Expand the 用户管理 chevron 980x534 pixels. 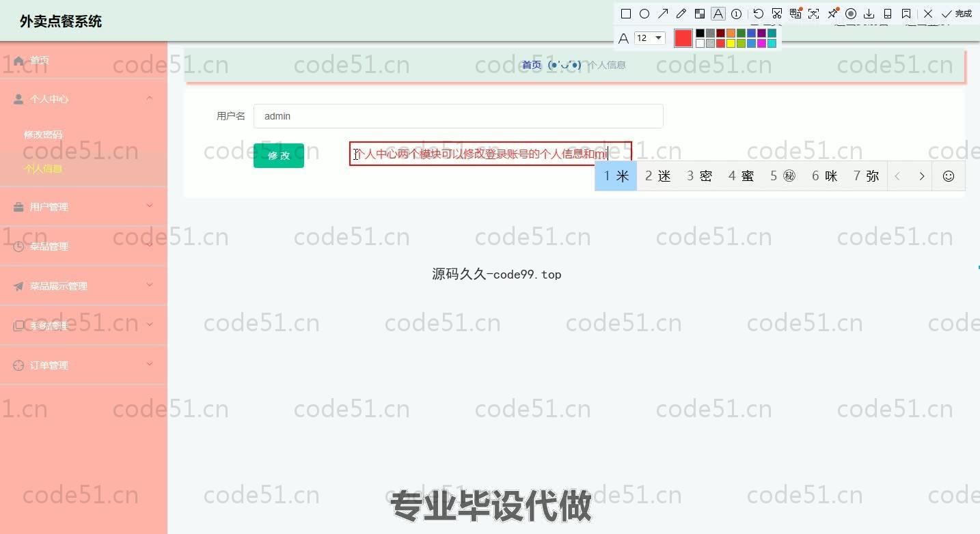(x=150, y=206)
